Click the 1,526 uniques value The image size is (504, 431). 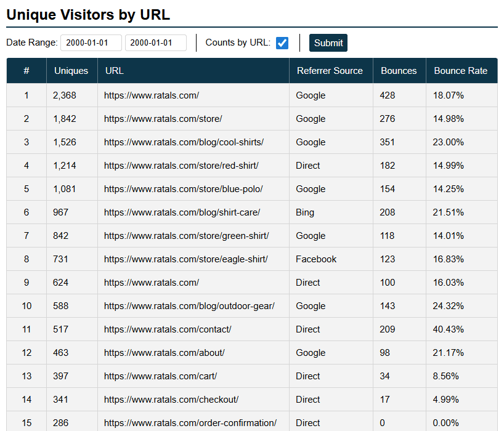click(x=65, y=142)
